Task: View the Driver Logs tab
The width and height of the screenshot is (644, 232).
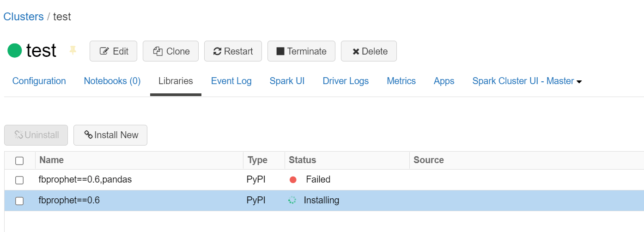Action: [346, 81]
